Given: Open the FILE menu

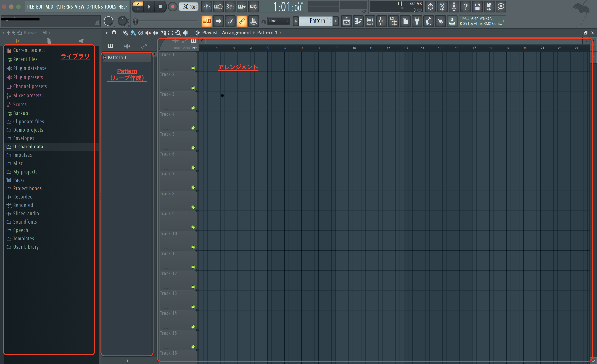Looking at the screenshot, I should (x=30, y=7).
